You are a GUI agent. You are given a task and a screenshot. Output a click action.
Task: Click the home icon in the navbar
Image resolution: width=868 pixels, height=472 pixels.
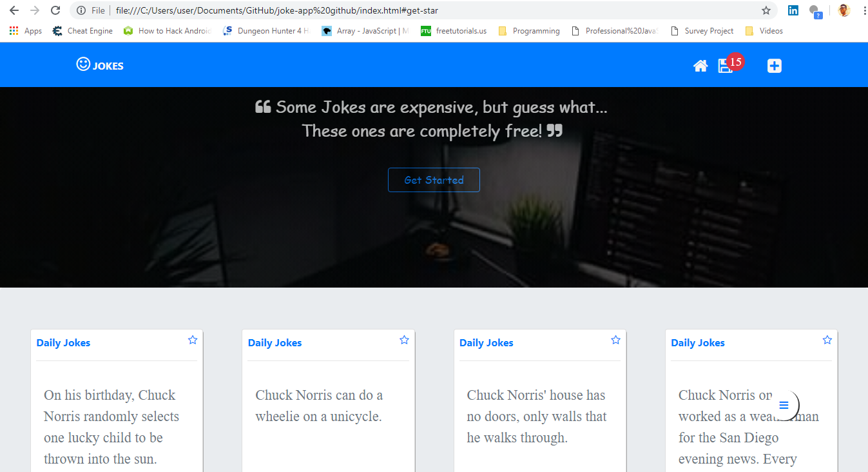click(700, 66)
